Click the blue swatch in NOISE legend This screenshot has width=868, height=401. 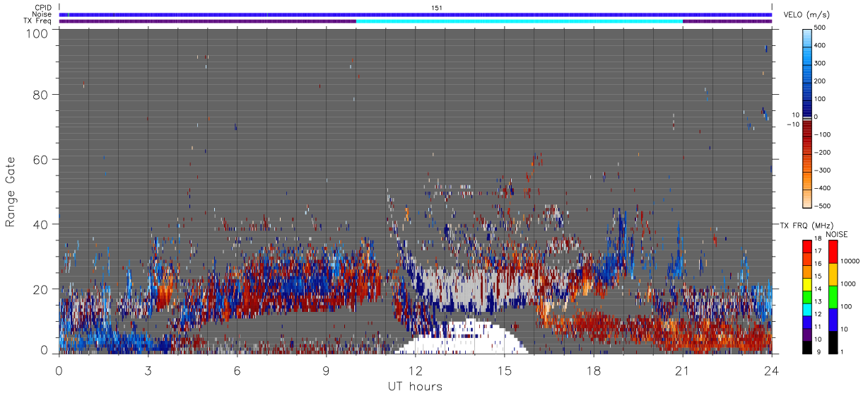click(832, 319)
